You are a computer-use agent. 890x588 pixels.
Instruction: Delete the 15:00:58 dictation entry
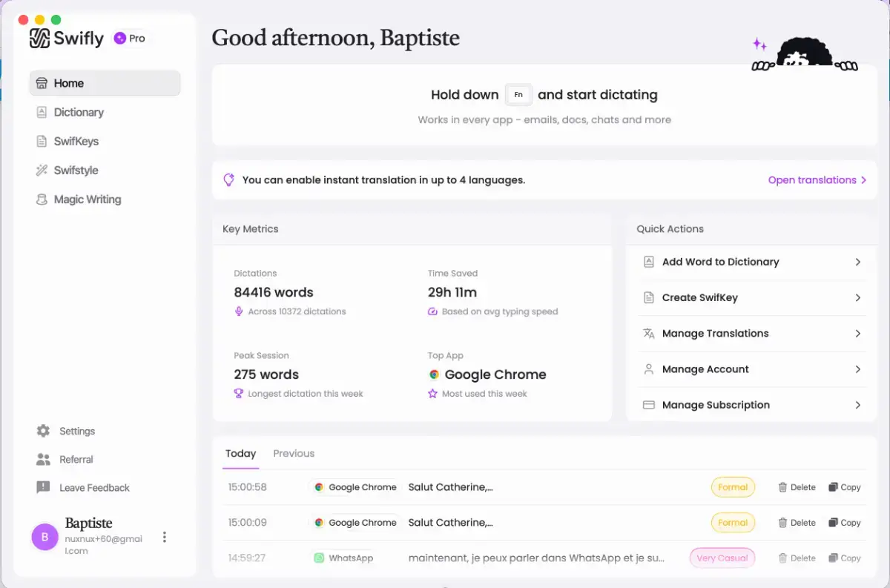click(797, 487)
